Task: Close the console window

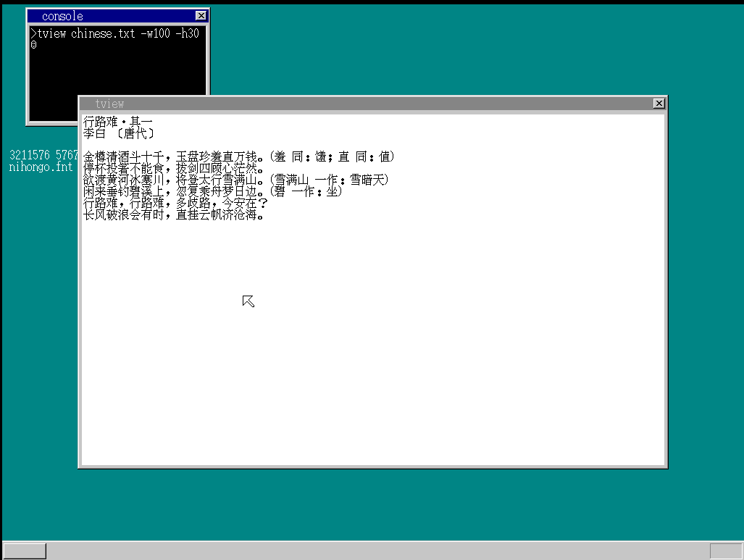Action: click(201, 16)
